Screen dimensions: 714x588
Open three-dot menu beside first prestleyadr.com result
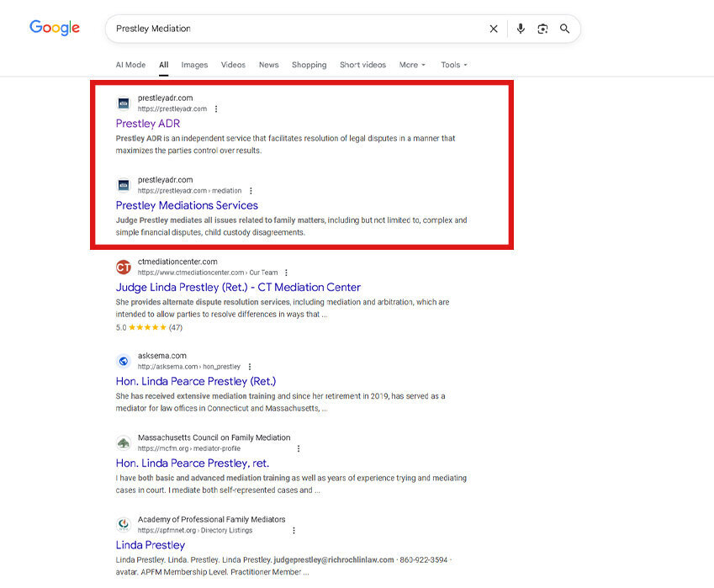216,109
